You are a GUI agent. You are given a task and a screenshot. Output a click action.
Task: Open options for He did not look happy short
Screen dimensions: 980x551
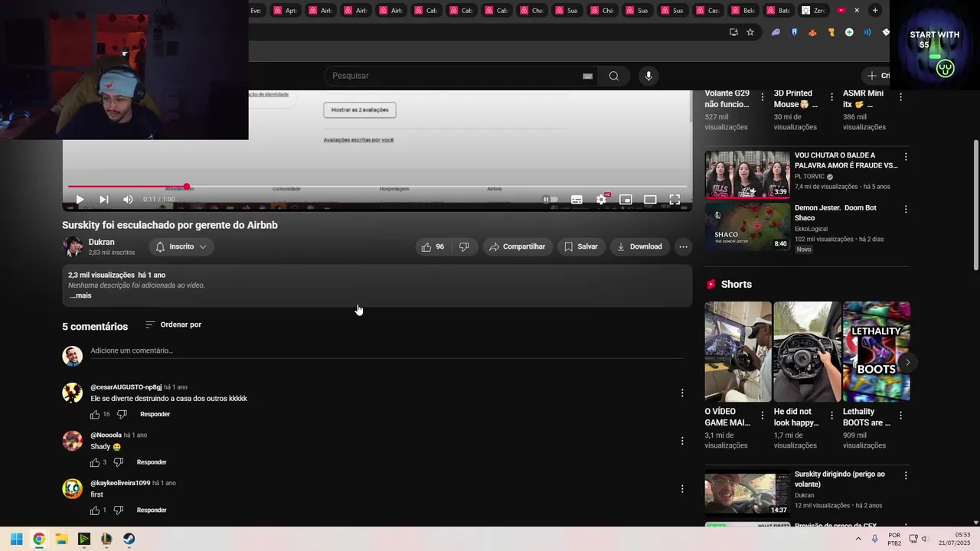(831, 416)
